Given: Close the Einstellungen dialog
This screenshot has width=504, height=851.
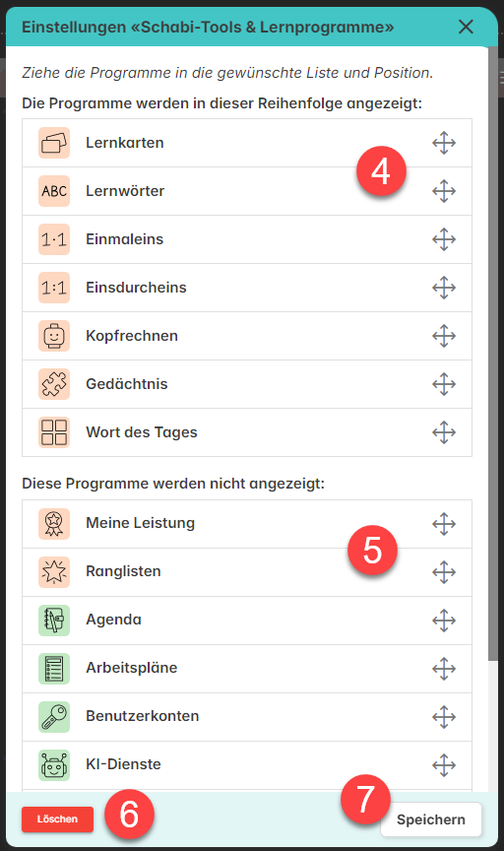Looking at the screenshot, I should point(466,27).
